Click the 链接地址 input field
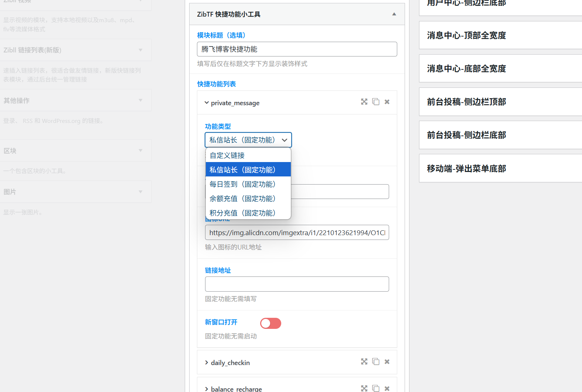This screenshot has width=582, height=392. 297,284
